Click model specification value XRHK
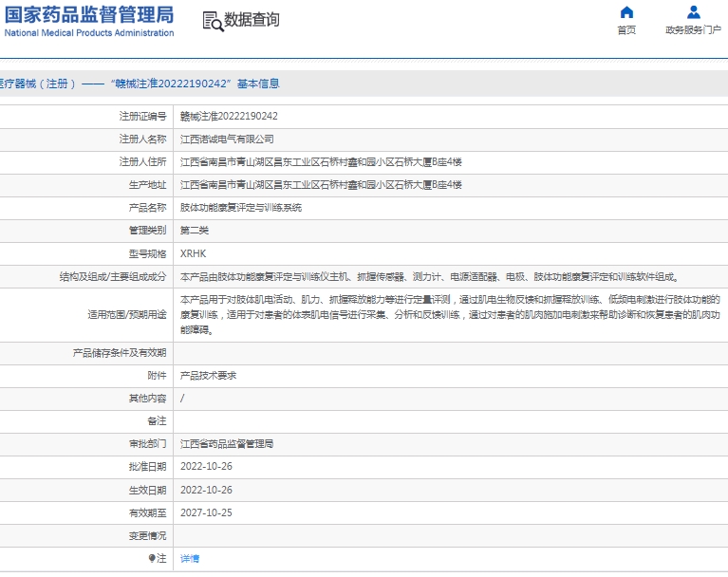This screenshot has width=728, height=577. tap(193, 253)
